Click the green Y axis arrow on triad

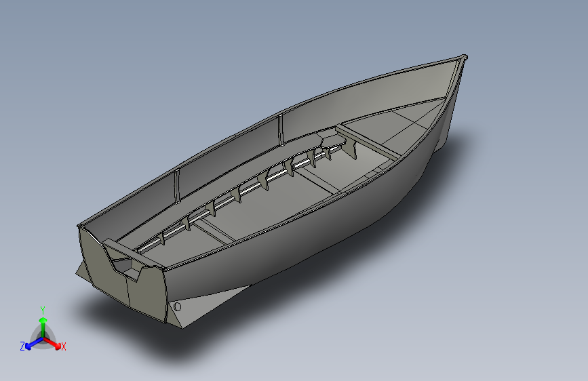(43, 327)
